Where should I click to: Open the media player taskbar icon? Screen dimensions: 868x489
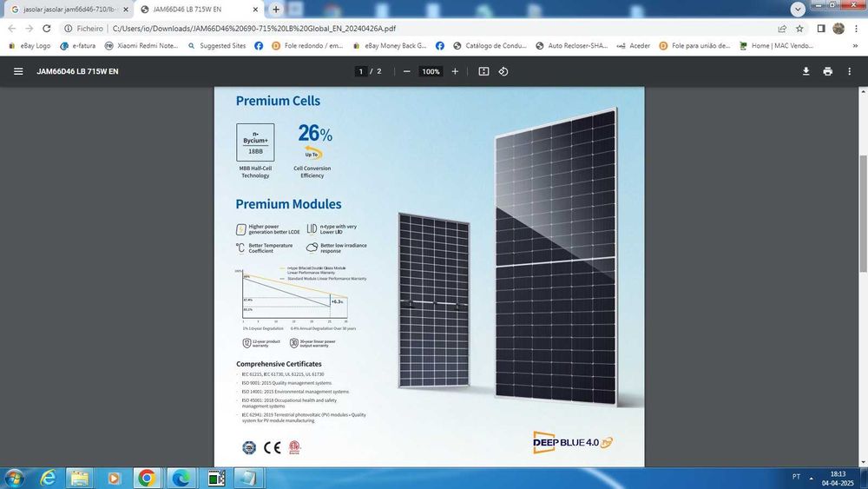(114, 478)
